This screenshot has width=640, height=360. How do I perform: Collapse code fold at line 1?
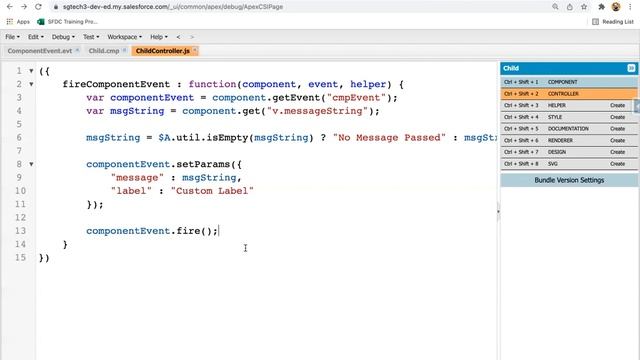click(x=31, y=71)
